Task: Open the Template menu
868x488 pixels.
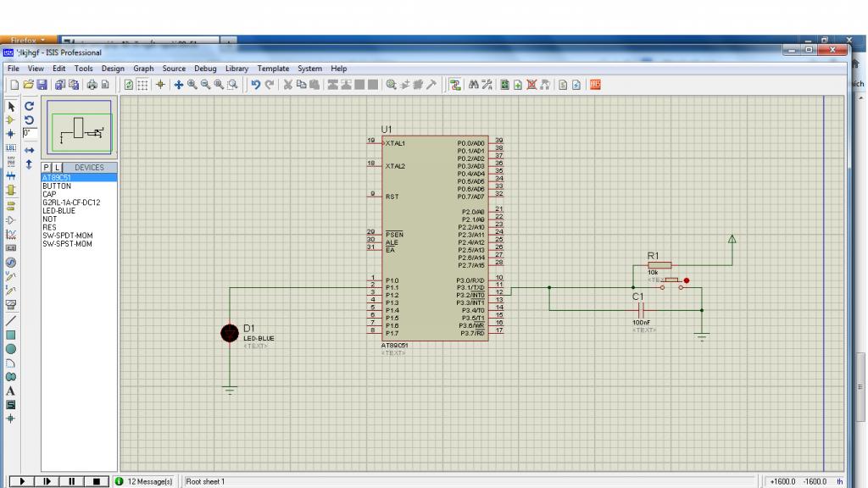Action: 273,68
